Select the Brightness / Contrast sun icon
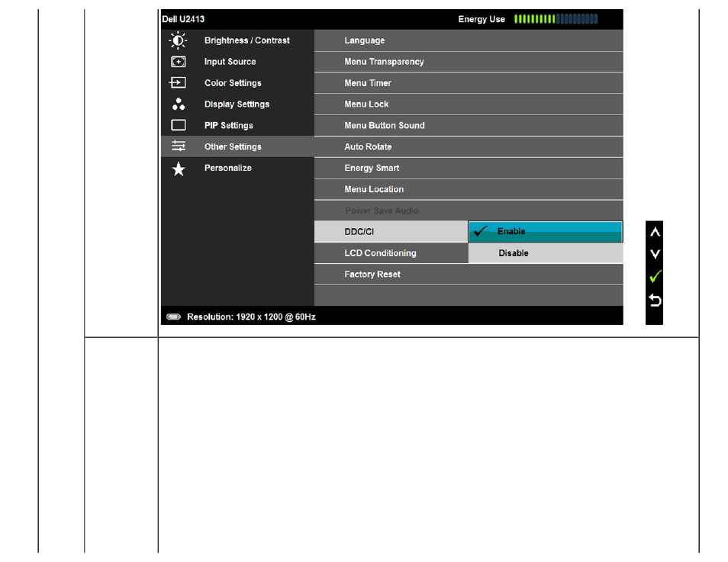Viewport: 728px width, 562px height. coord(178,40)
